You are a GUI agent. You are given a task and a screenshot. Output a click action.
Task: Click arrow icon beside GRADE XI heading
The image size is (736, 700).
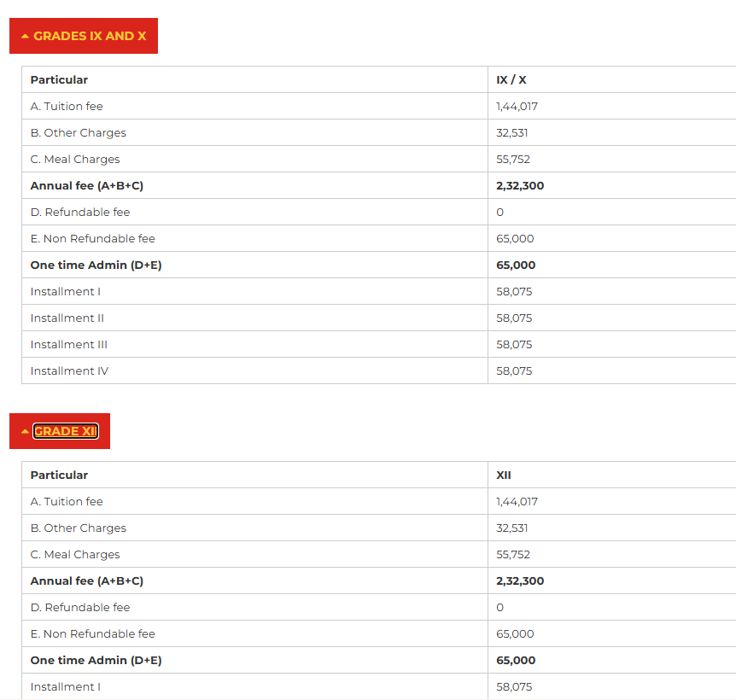[x=25, y=432]
